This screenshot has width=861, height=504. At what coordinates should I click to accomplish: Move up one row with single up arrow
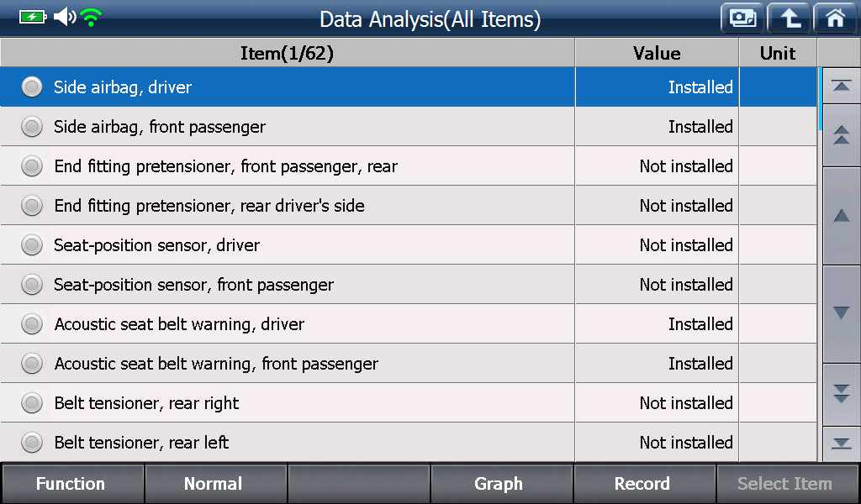pos(841,216)
